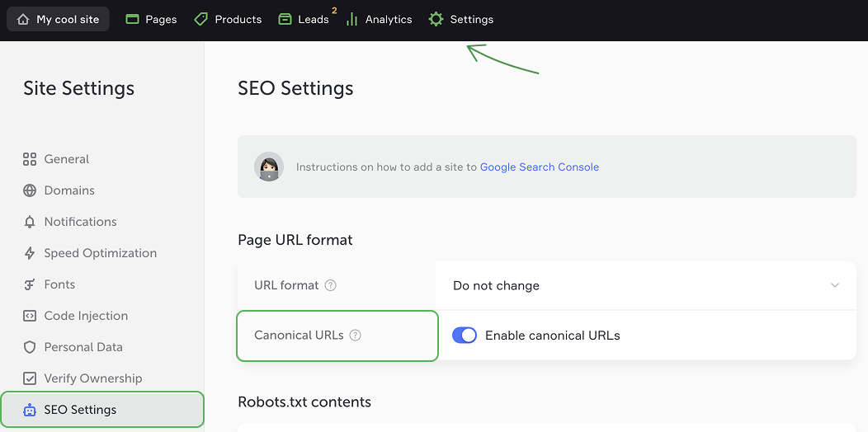This screenshot has width=868, height=432.
Task: Click the help icon next to URL format
Action: click(330, 285)
